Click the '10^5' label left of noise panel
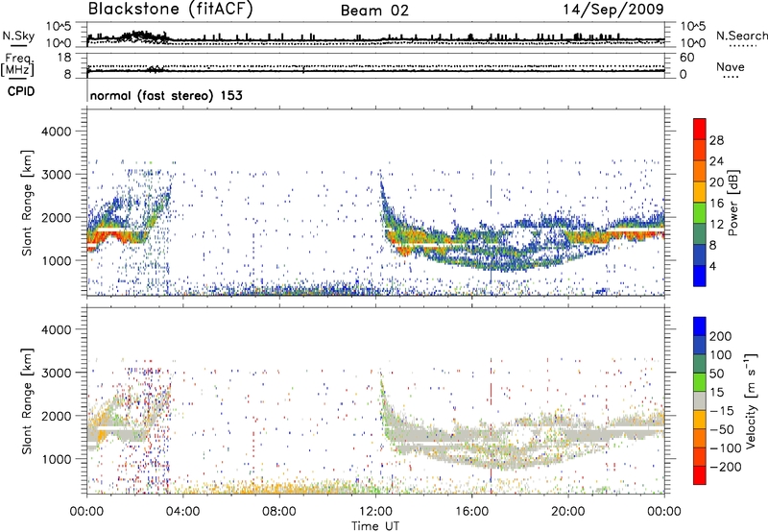 click(59, 26)
